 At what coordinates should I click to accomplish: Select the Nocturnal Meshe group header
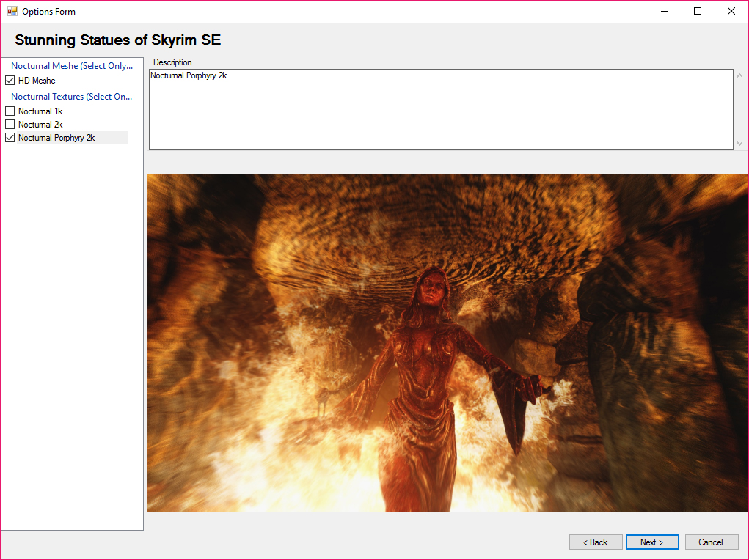point(72,66)
